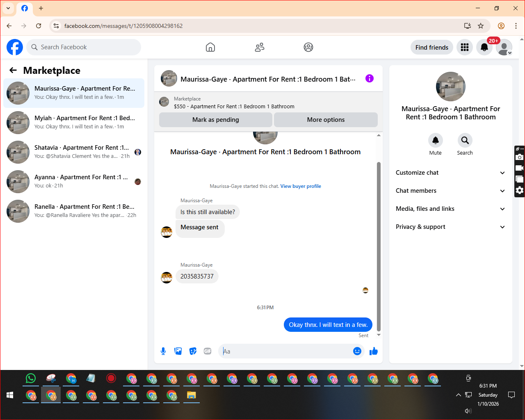Open the browser tab search dropdown arrow
This screenshot has height=420, width=525.
8,8
